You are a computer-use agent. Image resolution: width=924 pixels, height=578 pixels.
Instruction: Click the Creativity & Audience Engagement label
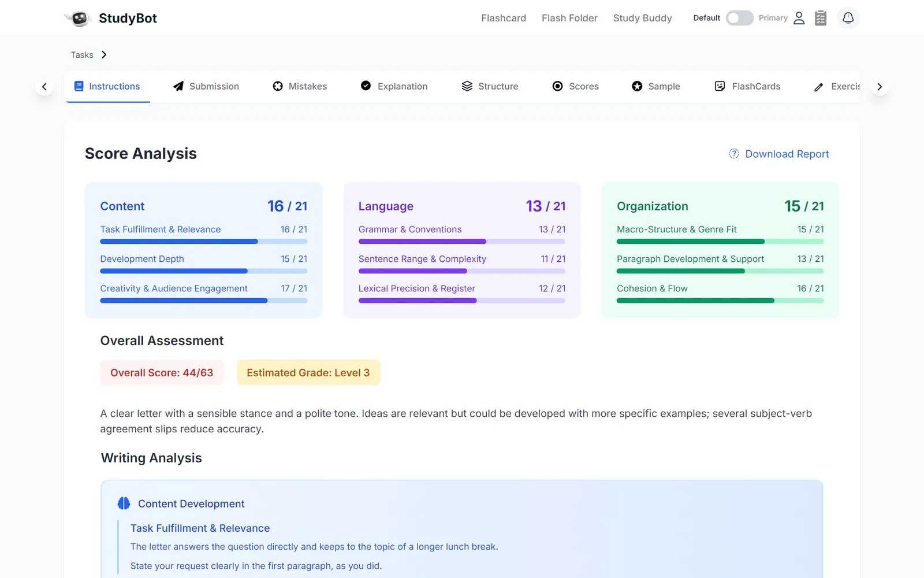coord(174,288)
